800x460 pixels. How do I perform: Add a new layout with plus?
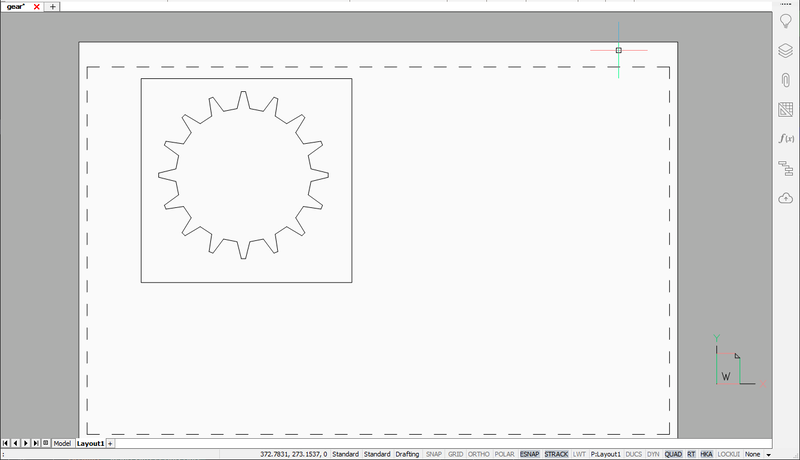110,444
